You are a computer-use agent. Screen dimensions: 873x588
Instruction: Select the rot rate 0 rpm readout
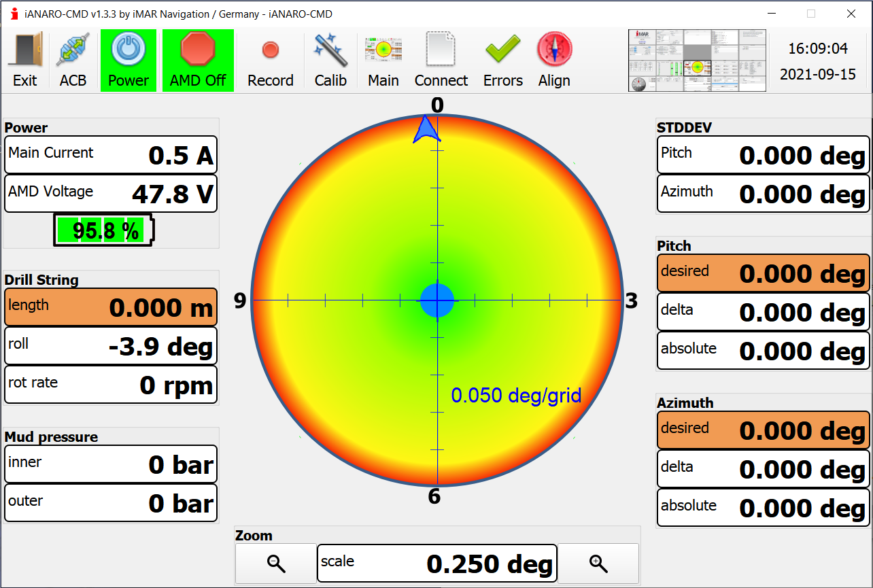tap(111, 385)
